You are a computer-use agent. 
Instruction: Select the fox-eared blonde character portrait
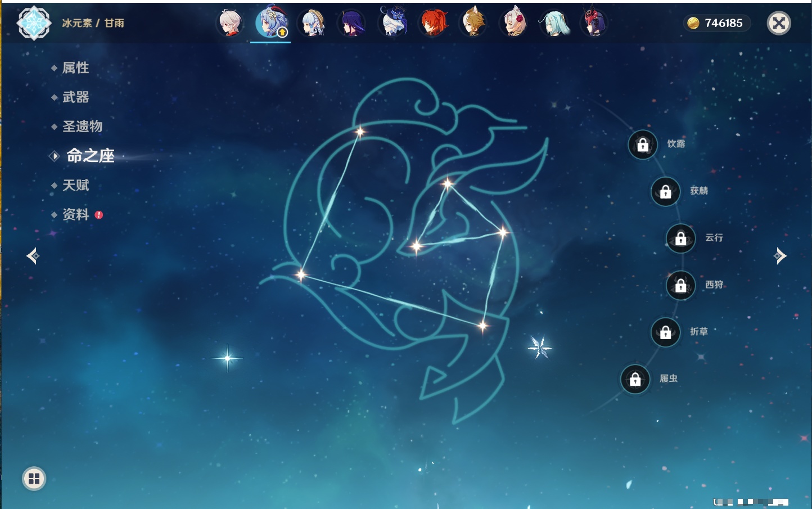(473, 23)
